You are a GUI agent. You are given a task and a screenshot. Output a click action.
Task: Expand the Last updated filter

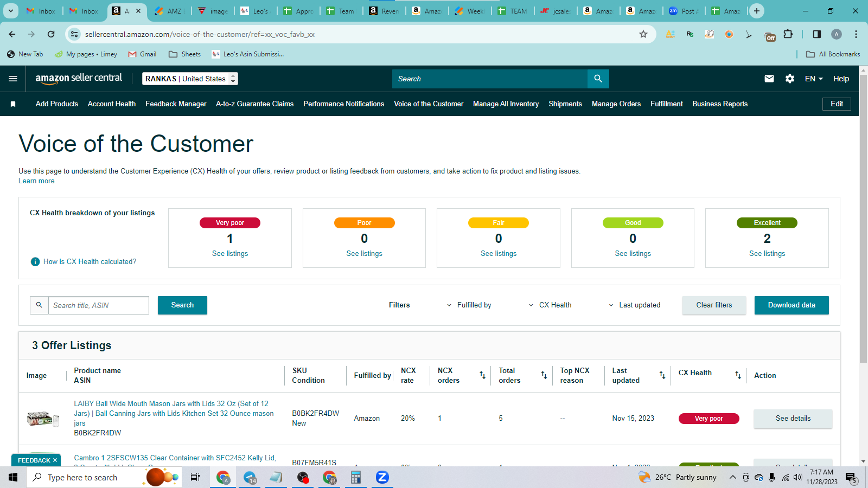coord(634,305)
